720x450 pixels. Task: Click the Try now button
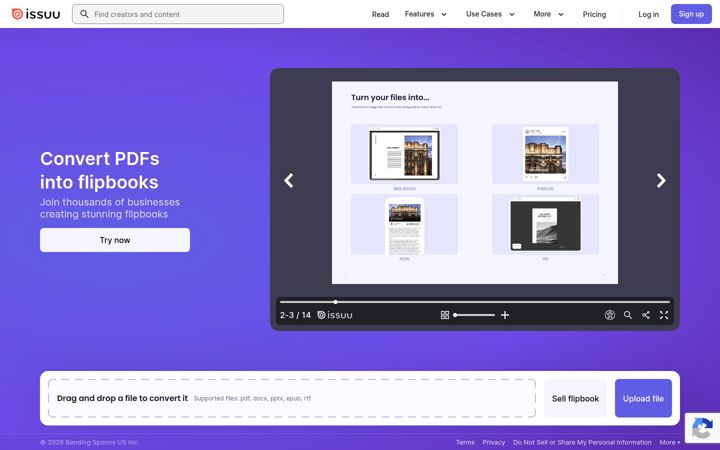pyautogui.click(x=115, y=240)
